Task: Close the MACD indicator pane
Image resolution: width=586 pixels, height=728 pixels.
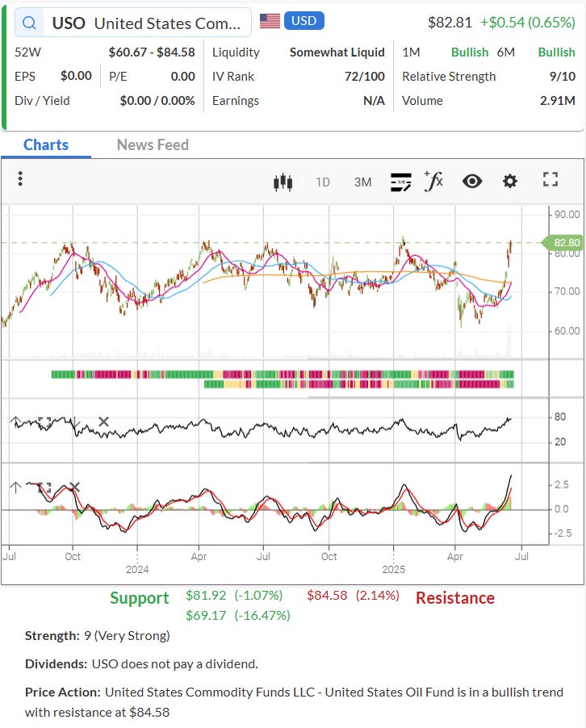Action: [74, 487]
